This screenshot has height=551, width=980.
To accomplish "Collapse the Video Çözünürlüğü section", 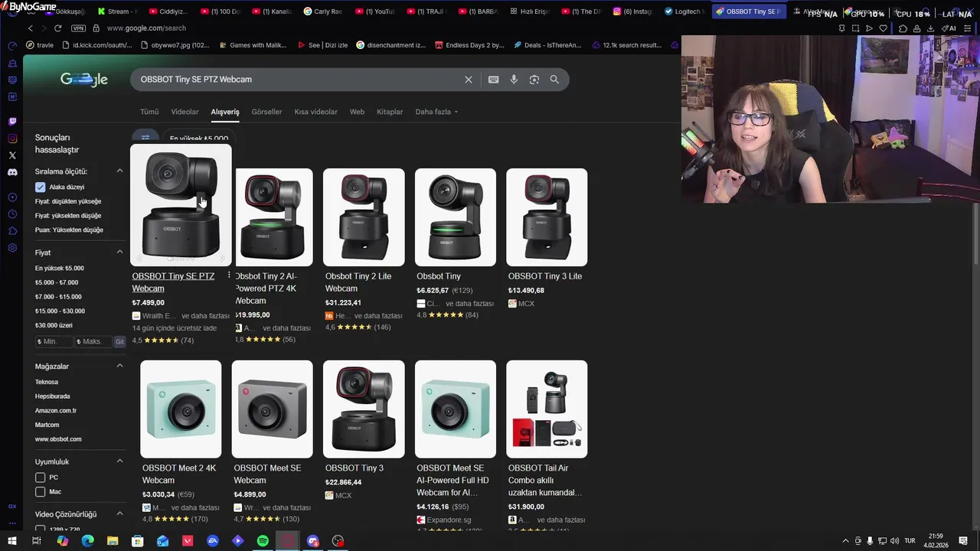I will pyautogui.click(x=119, y=514).
